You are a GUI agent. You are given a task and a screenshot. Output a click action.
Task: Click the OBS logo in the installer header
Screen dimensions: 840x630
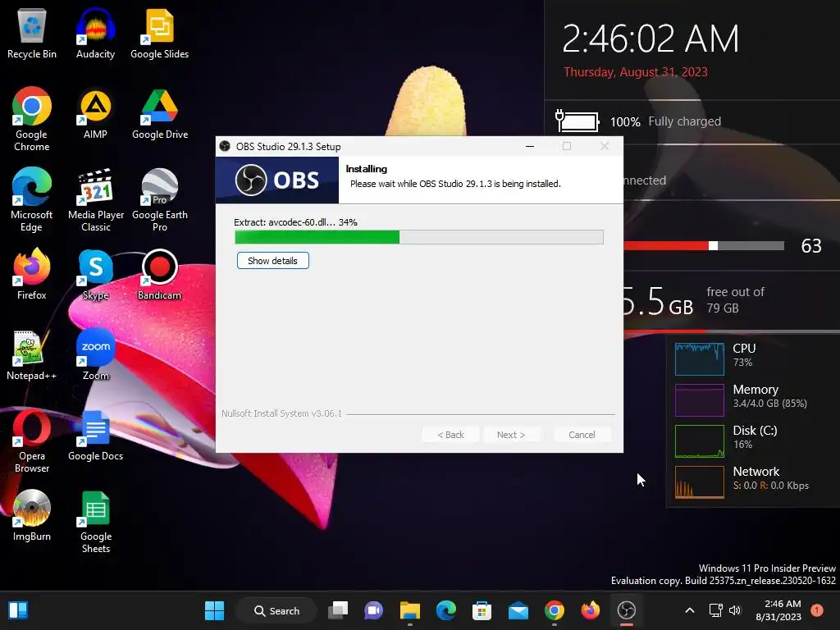tap(277, 180)
